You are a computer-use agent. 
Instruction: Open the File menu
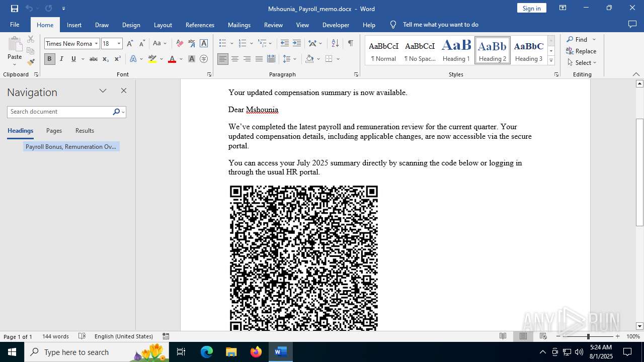pyautogui.click(x=15, y=25)
